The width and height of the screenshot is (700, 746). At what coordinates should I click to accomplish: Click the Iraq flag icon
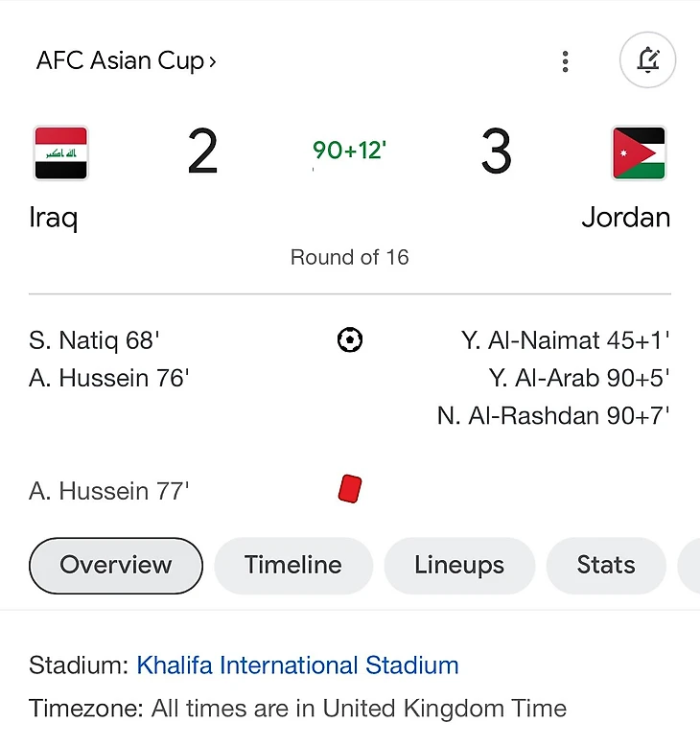tap(61, 153)
